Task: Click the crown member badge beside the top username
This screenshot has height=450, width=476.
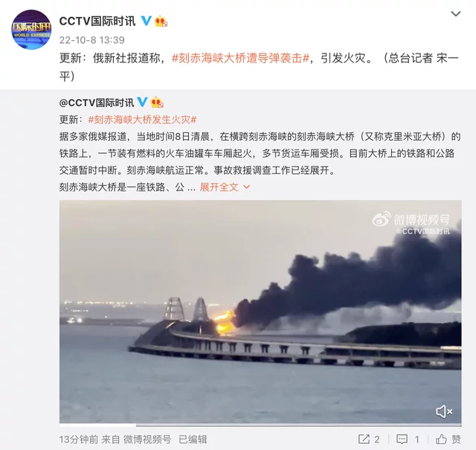Action: 161,22
